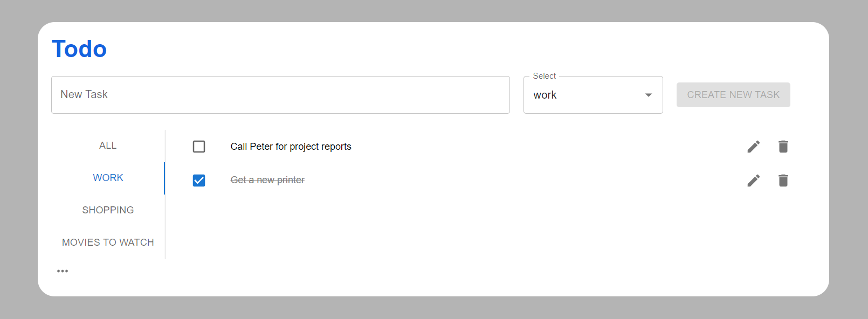Uncheck the Get a new printer checkbox
This screenshot has width=868, height=319.
[x=199, y=181]
